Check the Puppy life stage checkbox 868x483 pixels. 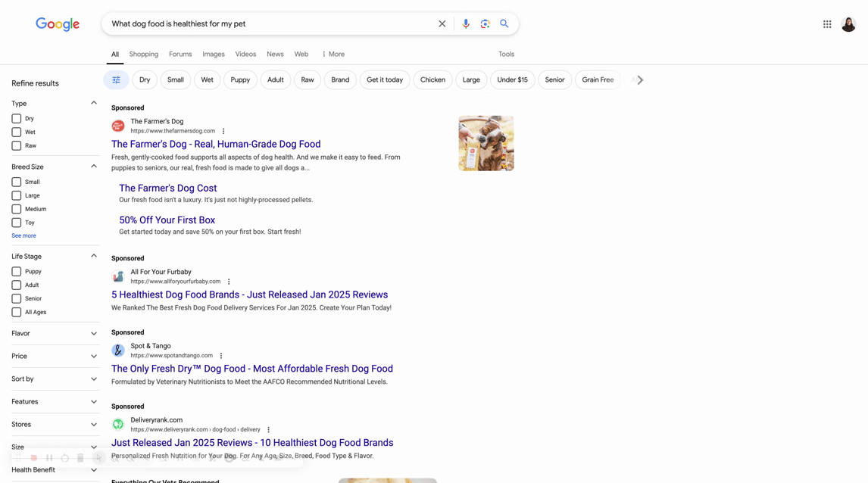[17, 272]
